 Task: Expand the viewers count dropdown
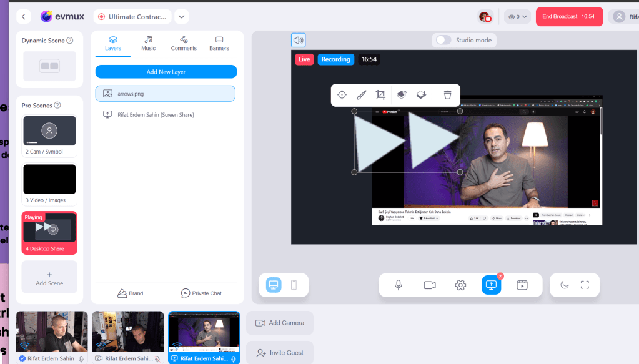click(517, 17)
